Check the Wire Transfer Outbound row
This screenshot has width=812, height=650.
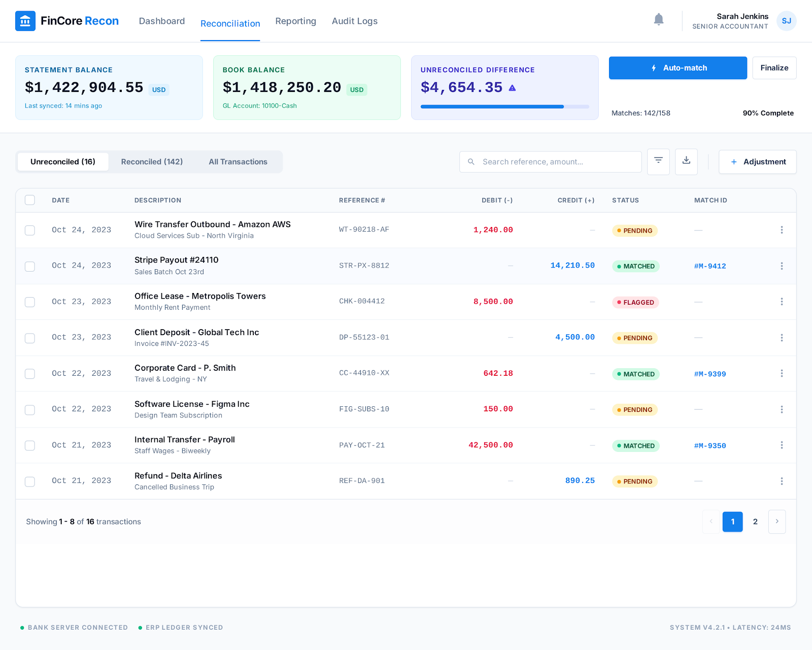coord(29,230)
